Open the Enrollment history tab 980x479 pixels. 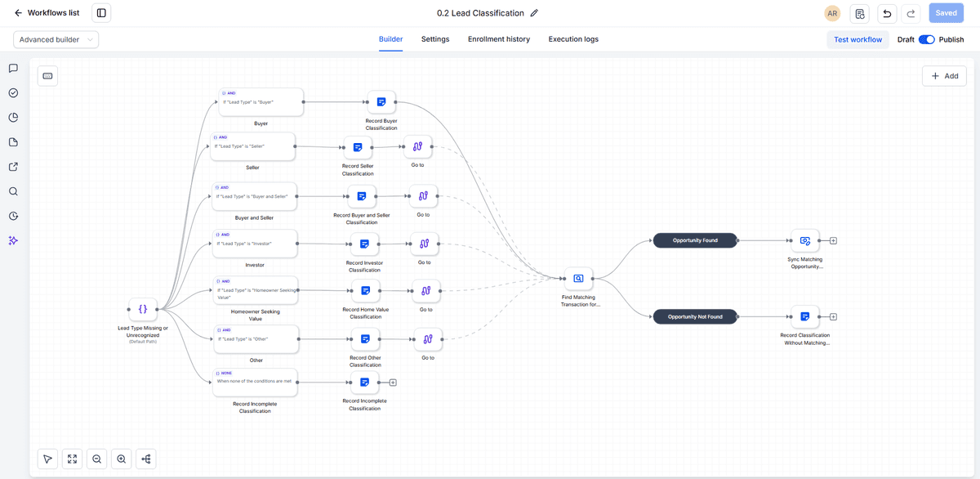499,39
